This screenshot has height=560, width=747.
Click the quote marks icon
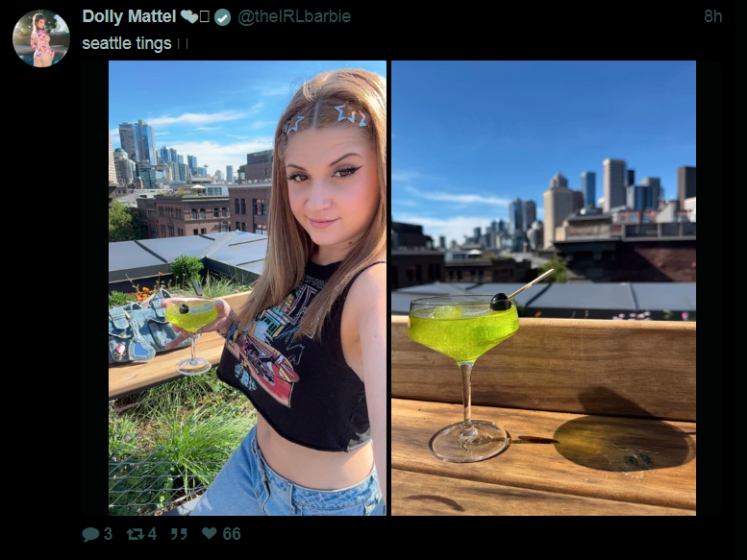point(179,534)
